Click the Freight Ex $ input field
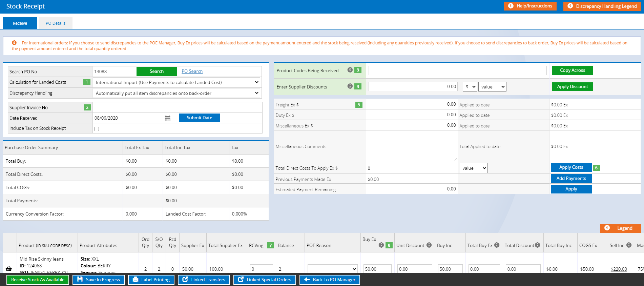This screenshot has height=286, width=644. pos(412,104)
